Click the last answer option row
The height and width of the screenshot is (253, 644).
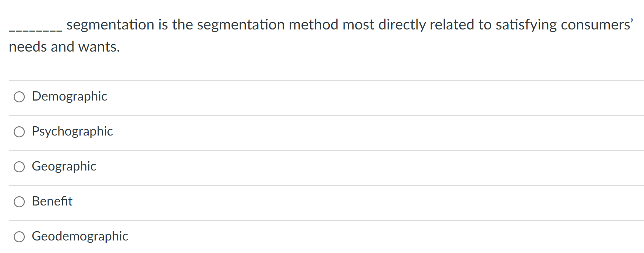147,237
